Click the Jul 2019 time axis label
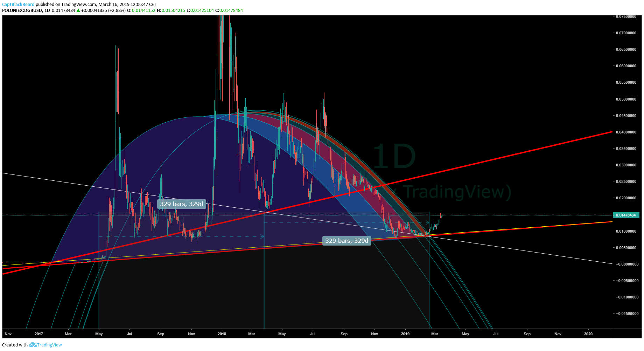The height and width of the screenshot is (351, 644). (496, 334)
